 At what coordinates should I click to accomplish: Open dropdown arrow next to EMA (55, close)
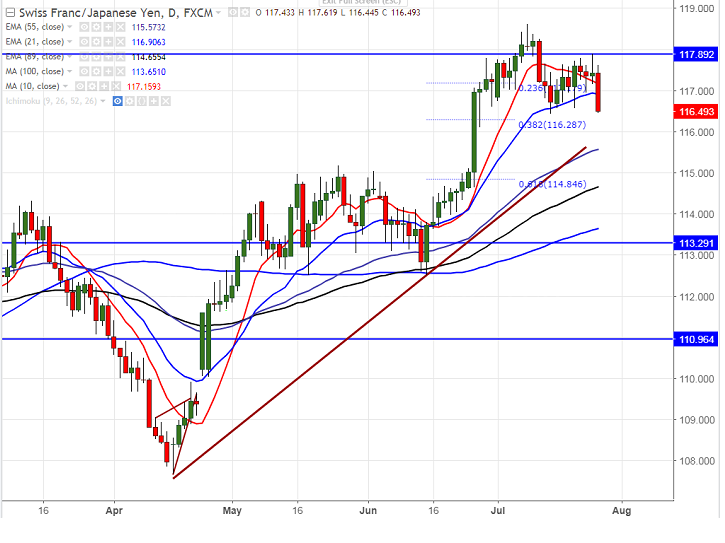pos(70,27)
